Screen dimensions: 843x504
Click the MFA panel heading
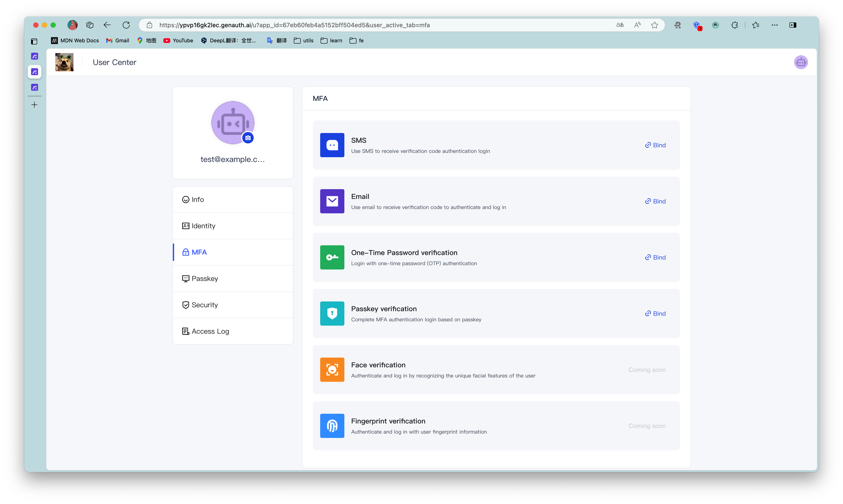pyautogui.click(x=320, y=98)
